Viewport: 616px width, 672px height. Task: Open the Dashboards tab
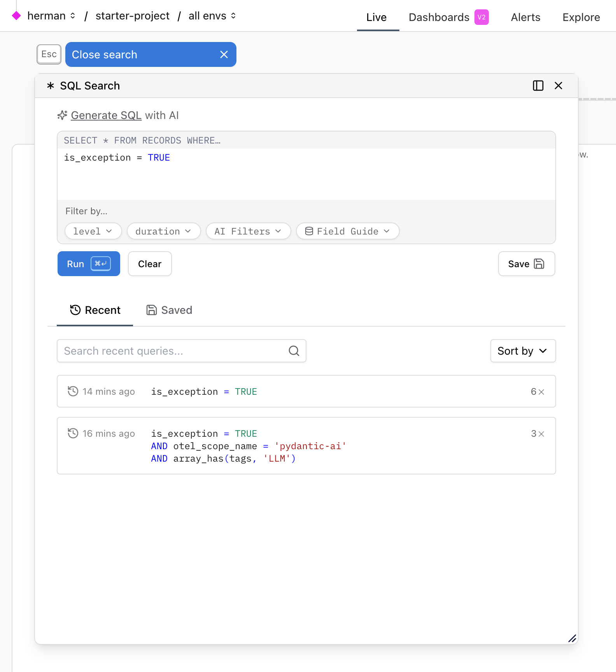[x=439, y=17]
